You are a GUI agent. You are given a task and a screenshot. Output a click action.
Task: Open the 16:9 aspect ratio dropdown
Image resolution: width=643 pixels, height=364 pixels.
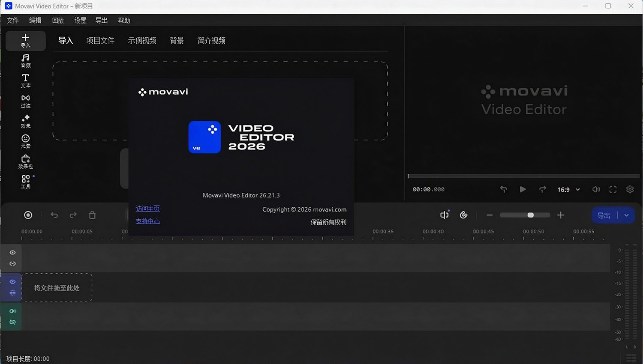[568, 189]
